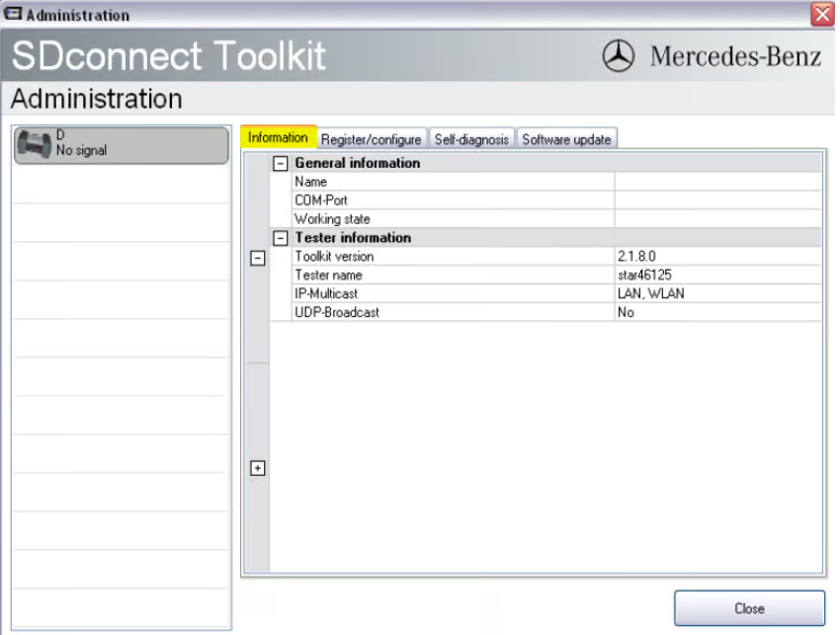This screenshot has width=840, height=635.
Task: Click the empty COM-Port value field
Action: (717, 200)
